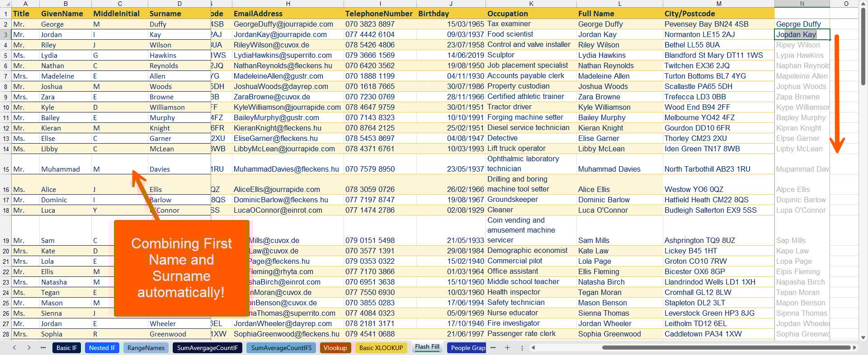Click vertical scrollbar up arrow
The height and width of the screenshot is (355, 868).
863,4
